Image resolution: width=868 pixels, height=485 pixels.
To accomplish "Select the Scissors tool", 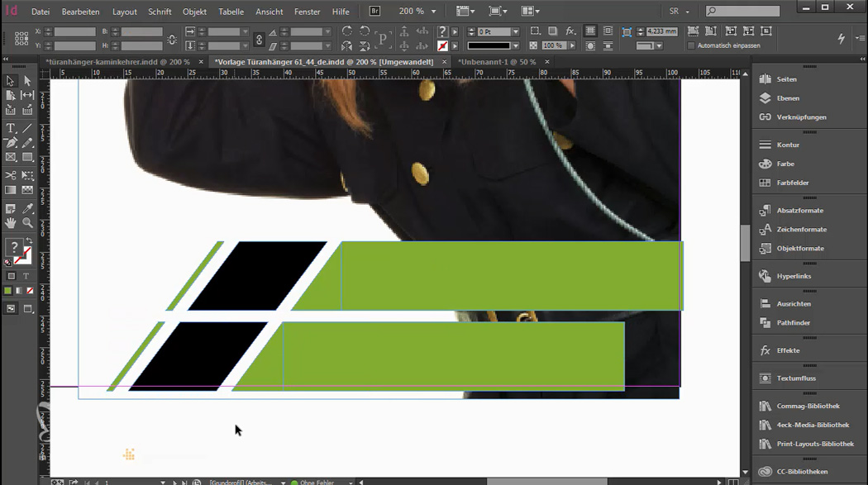I will (10, 175).
